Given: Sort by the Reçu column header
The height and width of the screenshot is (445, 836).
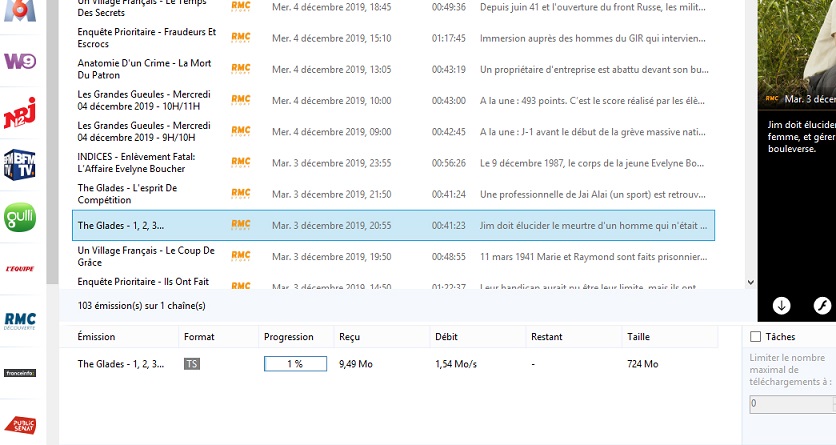Looking at the screenshot, I should (381, 337).
